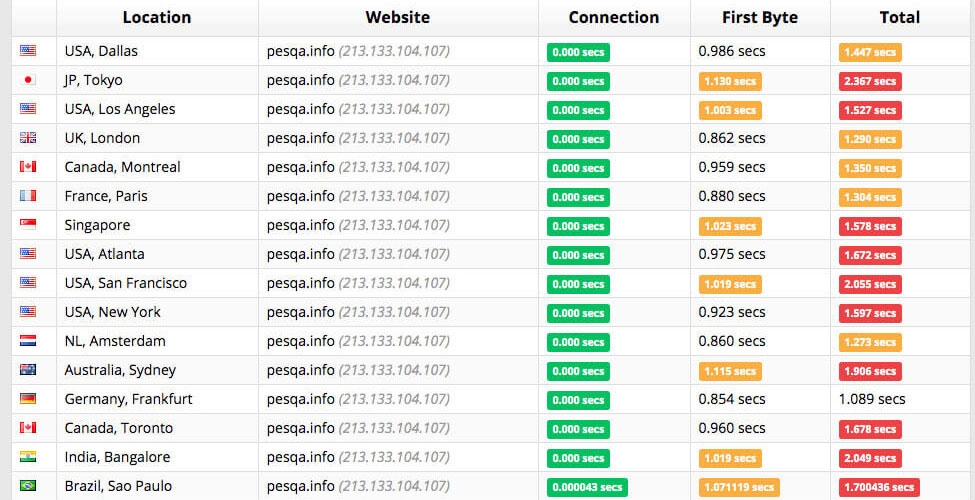This screenshot has width=975, height=500.
Task: Click the Japan flag icon for Tokyo
Action: click(x=27, y=80)
